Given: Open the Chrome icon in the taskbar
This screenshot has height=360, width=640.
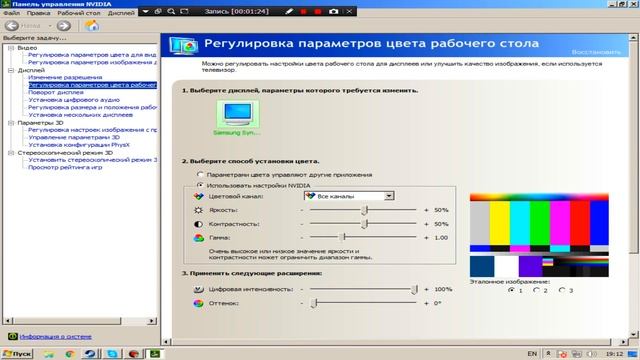Looking at the screenshot, I should pos(70,354).
